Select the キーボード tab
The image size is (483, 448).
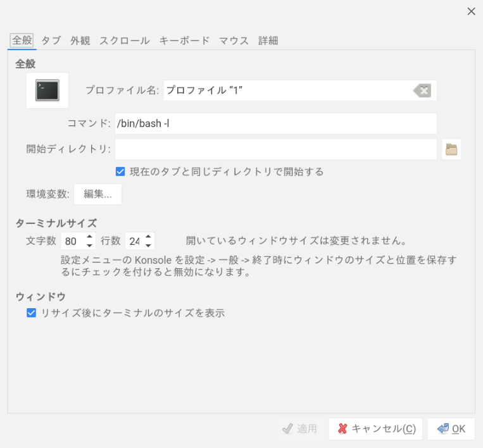point(184,40)
